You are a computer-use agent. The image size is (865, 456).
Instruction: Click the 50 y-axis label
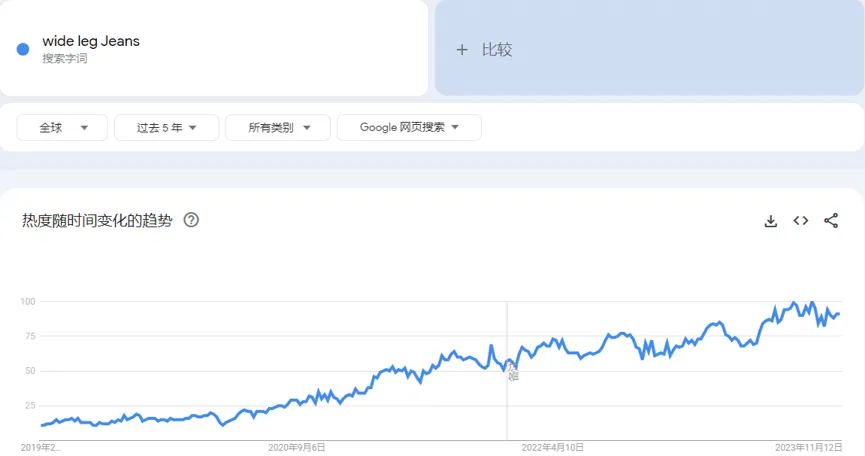(30, 371)
